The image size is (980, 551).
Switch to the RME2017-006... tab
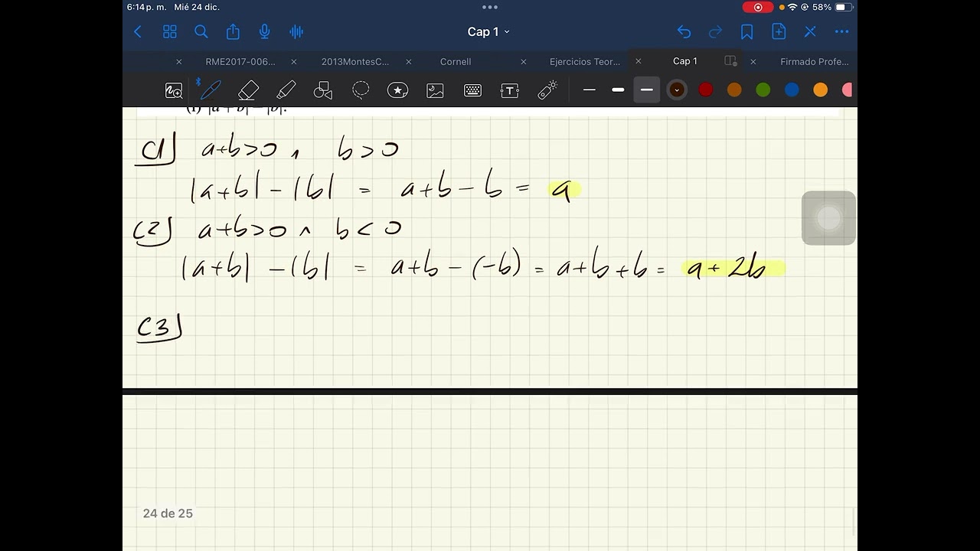[240, 61]
